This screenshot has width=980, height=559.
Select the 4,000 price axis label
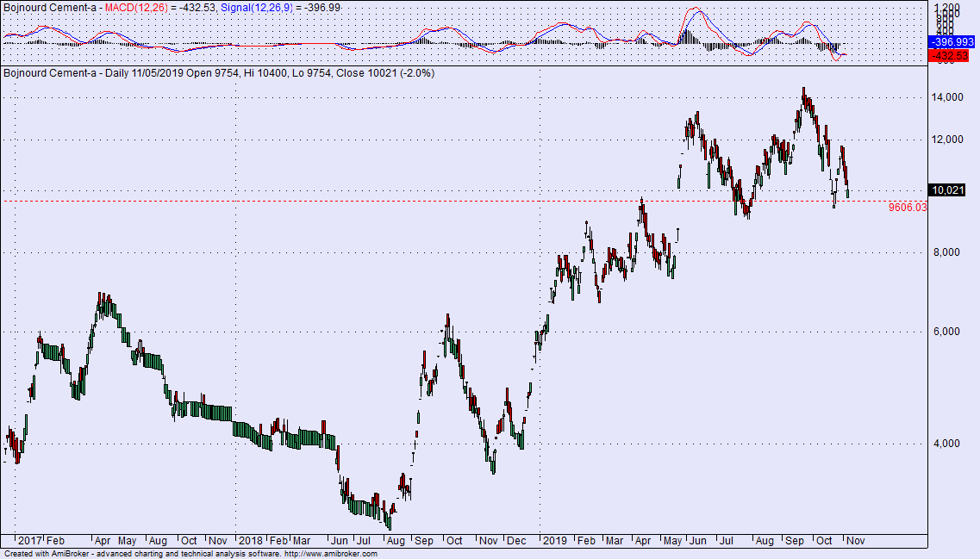[x=948, y=444]
